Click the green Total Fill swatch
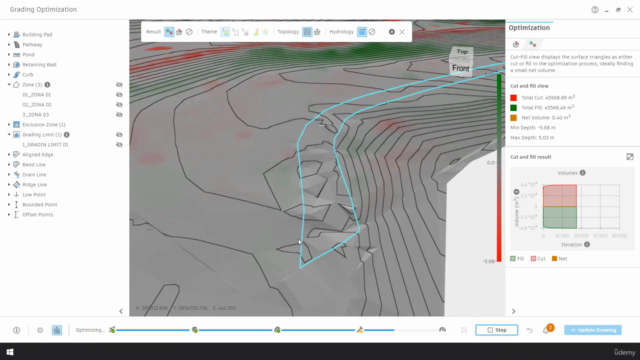This screenshot has width=640, height=360. pos(513,108)
